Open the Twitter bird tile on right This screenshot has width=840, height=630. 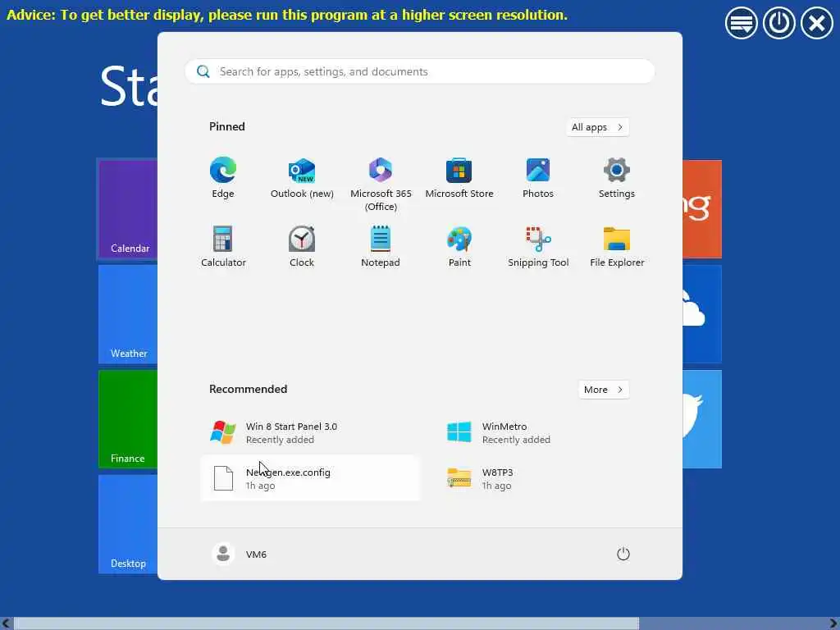click(x=702, y=419)
